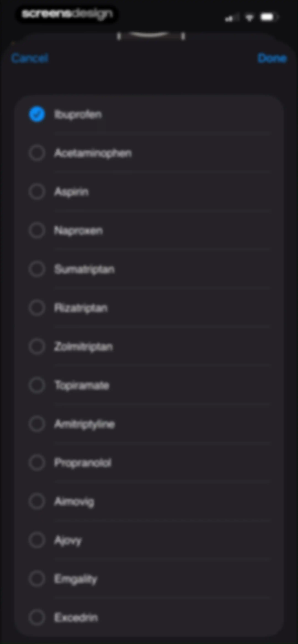Enable the Topiramate option

click(x=37, y=385)
